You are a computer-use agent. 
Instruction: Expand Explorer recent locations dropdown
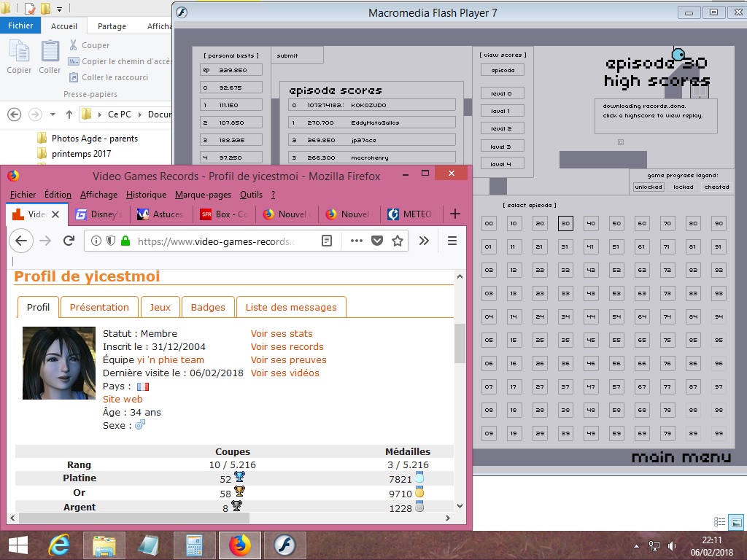pyautogui.click(x=53, y=114)
